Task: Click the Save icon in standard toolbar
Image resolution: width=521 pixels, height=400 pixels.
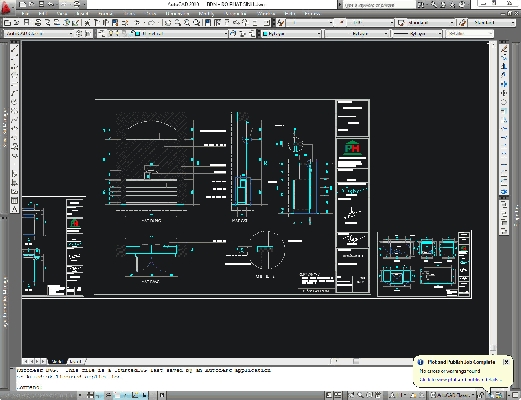Action: [26, 23]
